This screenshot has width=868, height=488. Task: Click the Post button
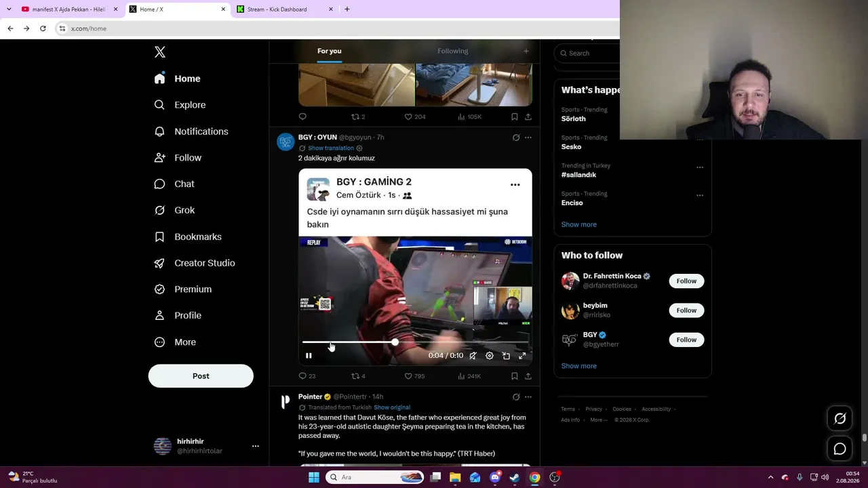point(201,376)
